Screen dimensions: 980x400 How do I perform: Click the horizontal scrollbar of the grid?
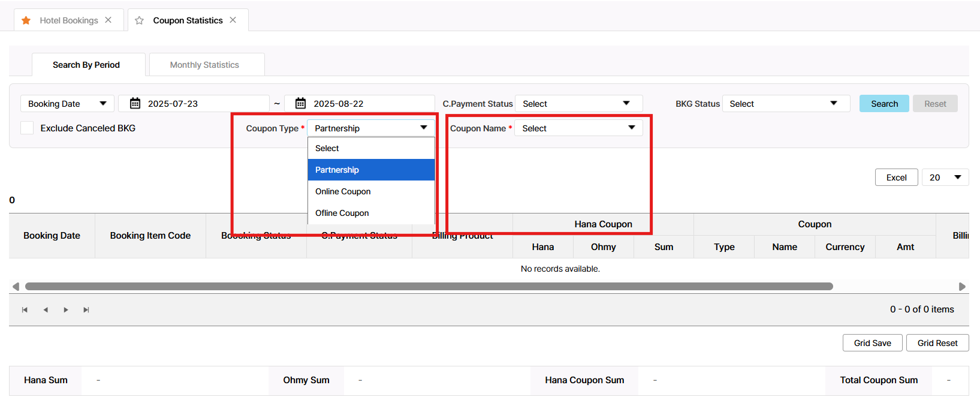[429, 287]
